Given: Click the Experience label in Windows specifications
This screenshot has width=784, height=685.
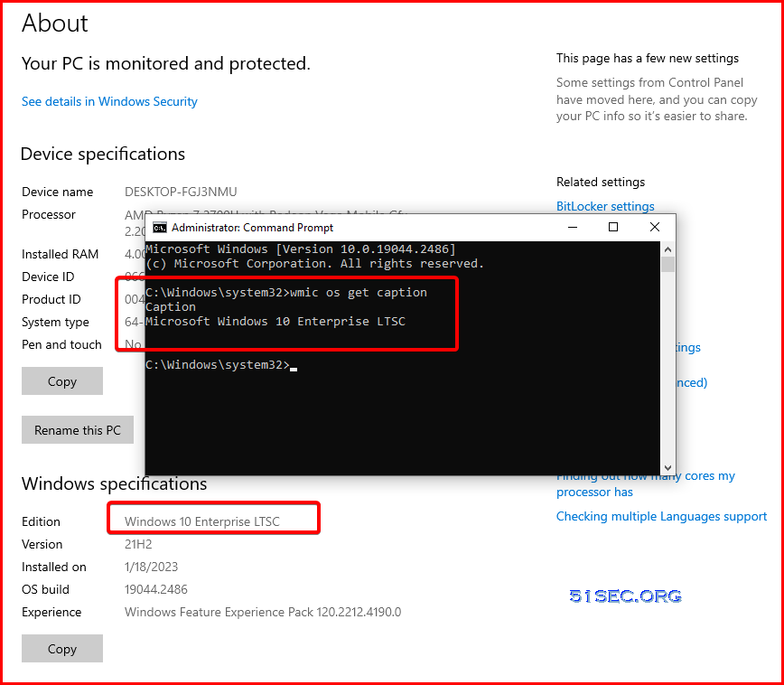Looking at the screenshot, I should (x=51, y=612).
